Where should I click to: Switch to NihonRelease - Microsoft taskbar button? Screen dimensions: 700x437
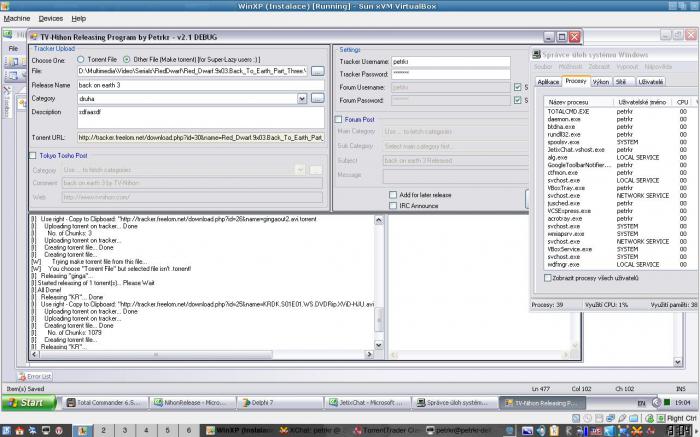[192, 403]
